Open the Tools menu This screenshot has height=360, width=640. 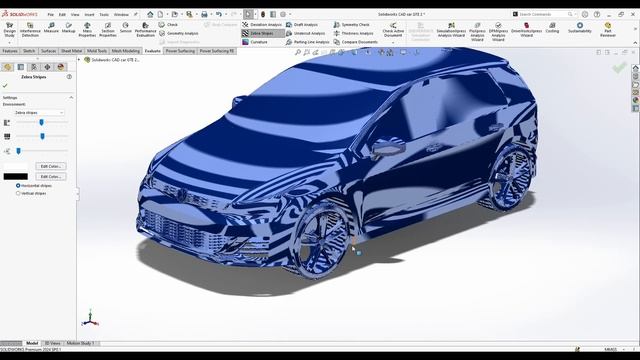pyautogui.click(x=104, y=14)
